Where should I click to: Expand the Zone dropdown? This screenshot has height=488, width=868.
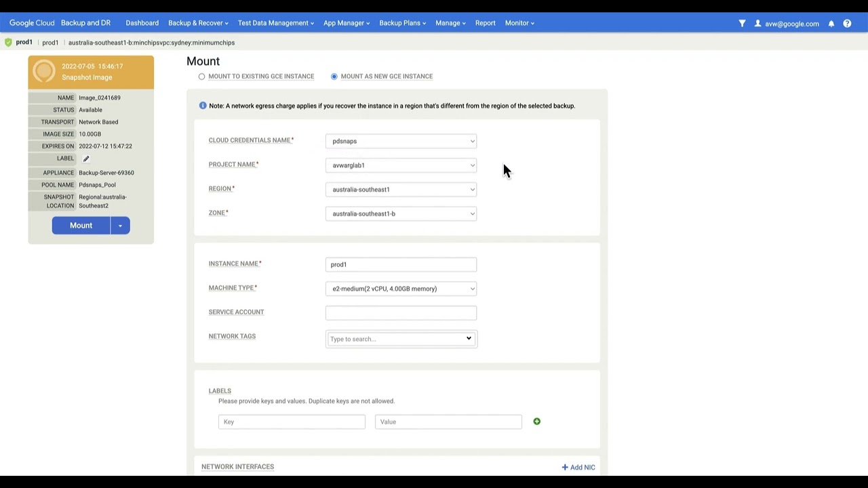401,213
